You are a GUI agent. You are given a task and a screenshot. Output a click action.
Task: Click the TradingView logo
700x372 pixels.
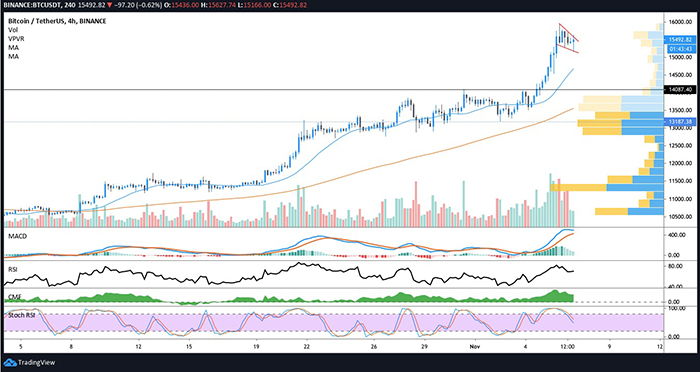29,363
